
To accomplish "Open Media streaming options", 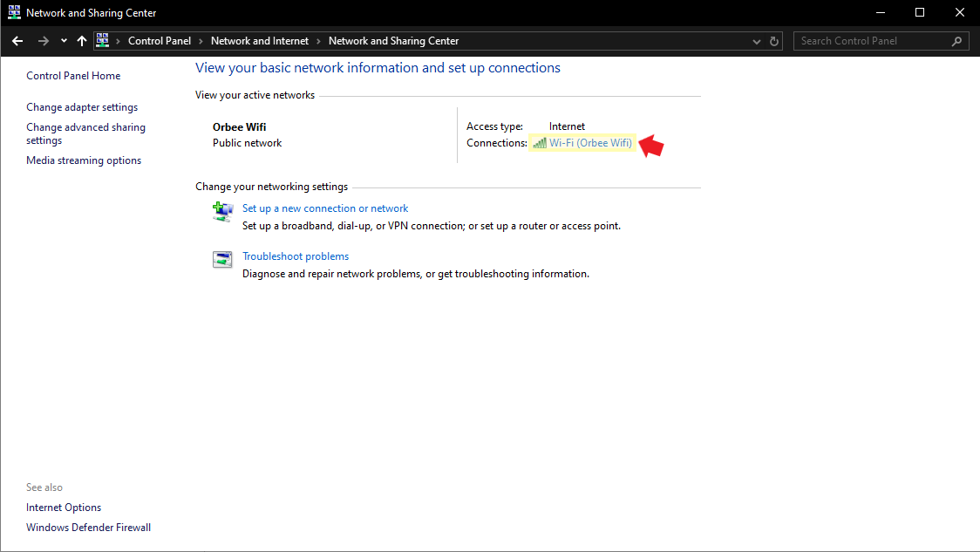I will (83, 160).
